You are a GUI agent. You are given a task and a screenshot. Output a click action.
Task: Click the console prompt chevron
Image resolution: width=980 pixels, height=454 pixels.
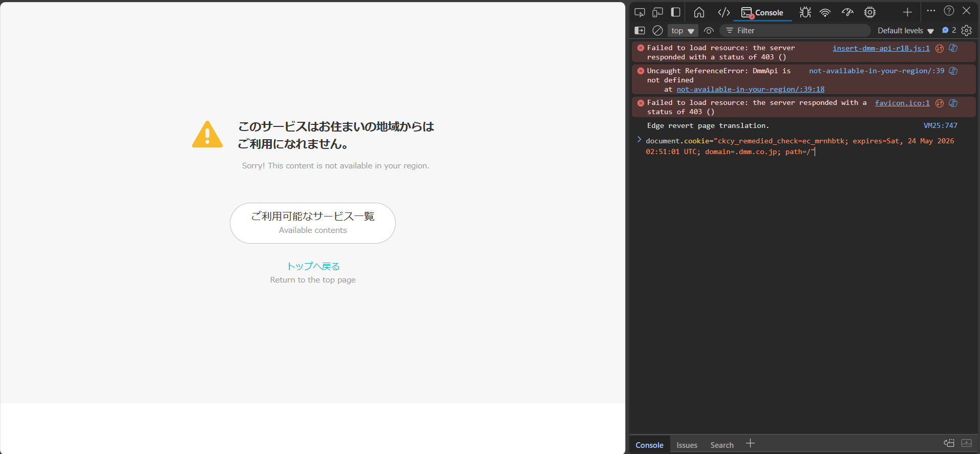click(639, 140)
